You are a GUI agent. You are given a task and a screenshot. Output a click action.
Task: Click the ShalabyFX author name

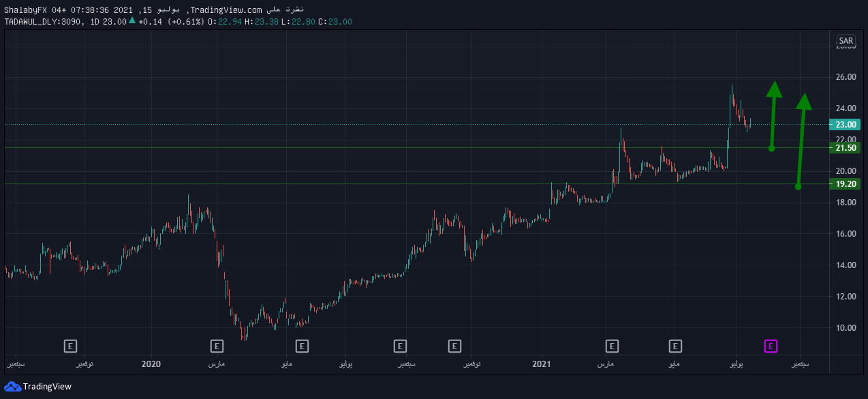[x=24, y=10]
